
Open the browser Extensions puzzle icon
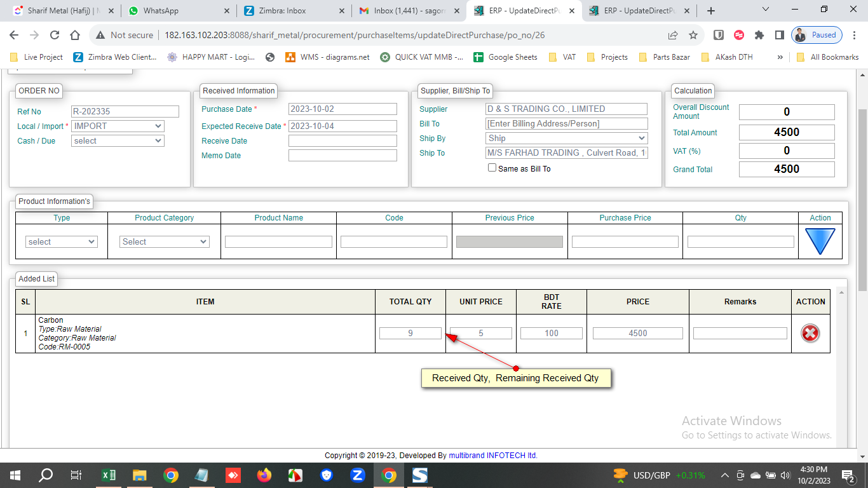[759, 36]
